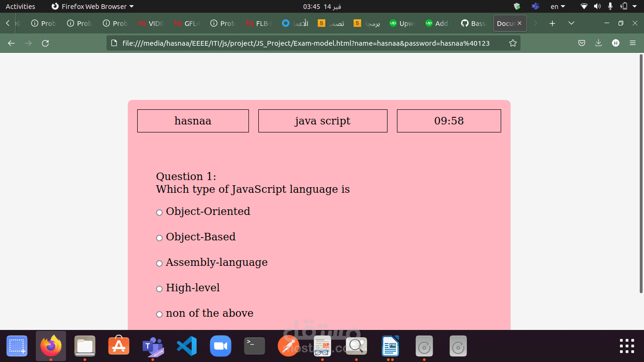Screen dimensions: 644x362
Task: Switch to the Upwork browser tab
Action: (401, 23)
